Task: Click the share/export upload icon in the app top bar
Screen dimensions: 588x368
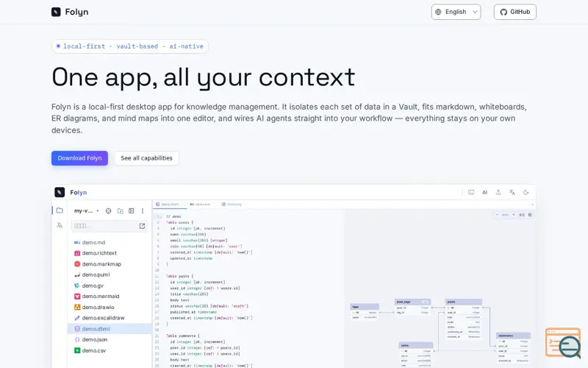Action: (x=498, y=192)
